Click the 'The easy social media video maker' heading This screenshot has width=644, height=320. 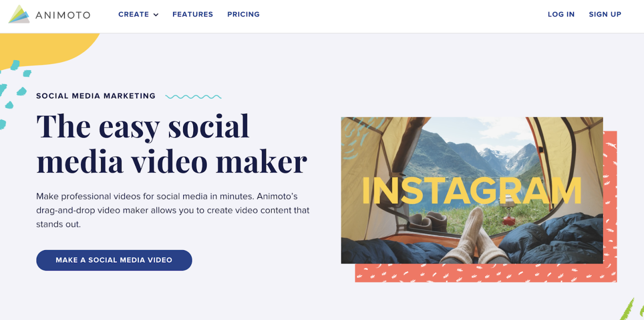tap(172, 143)
